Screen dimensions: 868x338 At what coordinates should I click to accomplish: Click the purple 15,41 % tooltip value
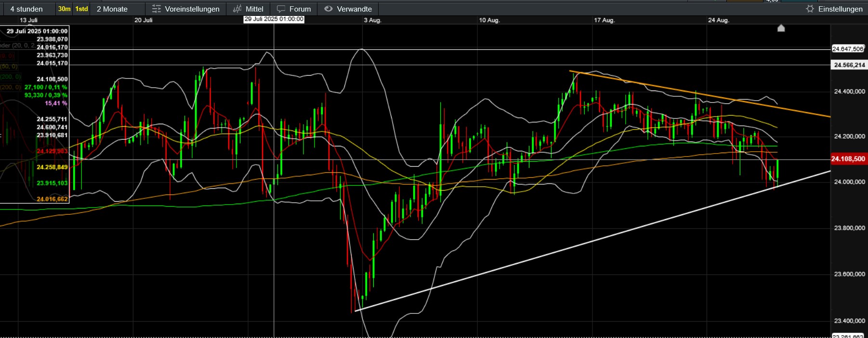coord(56,104)
